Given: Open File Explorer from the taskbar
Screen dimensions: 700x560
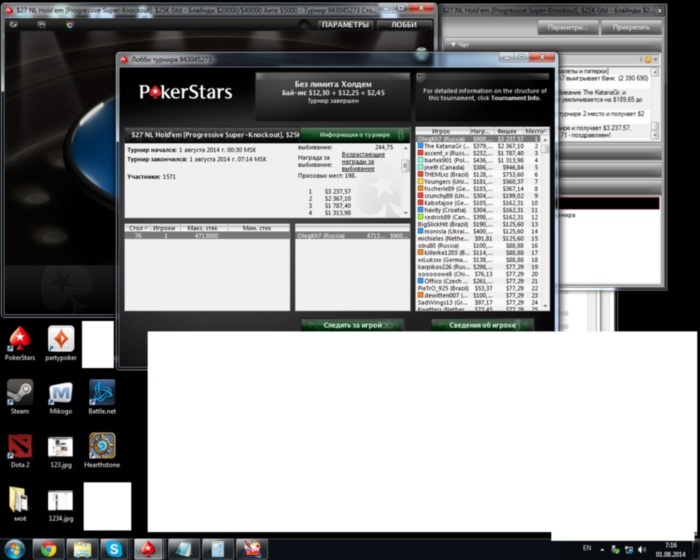Looking at the screenshot, I should coord(82,549).
